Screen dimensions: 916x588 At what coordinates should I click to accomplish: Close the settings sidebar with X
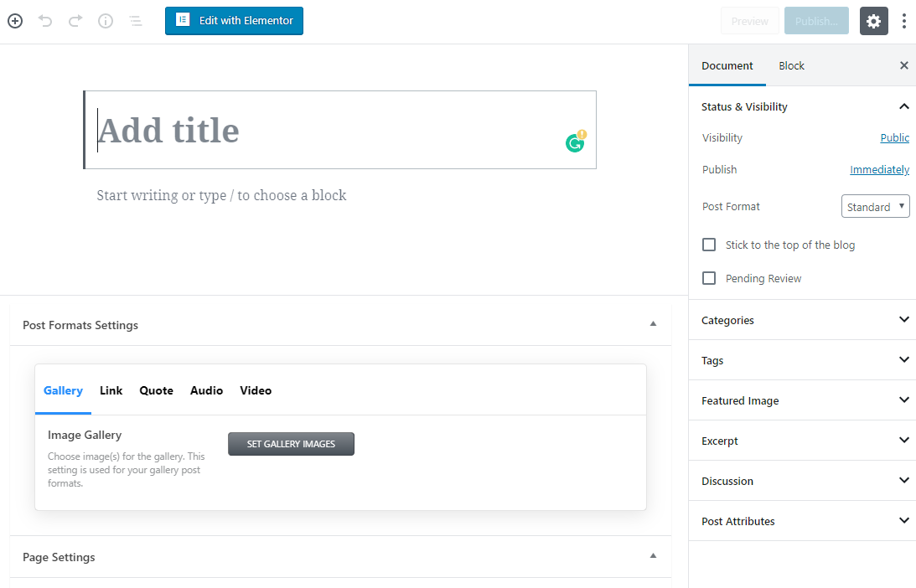click(x=903, y=65)
